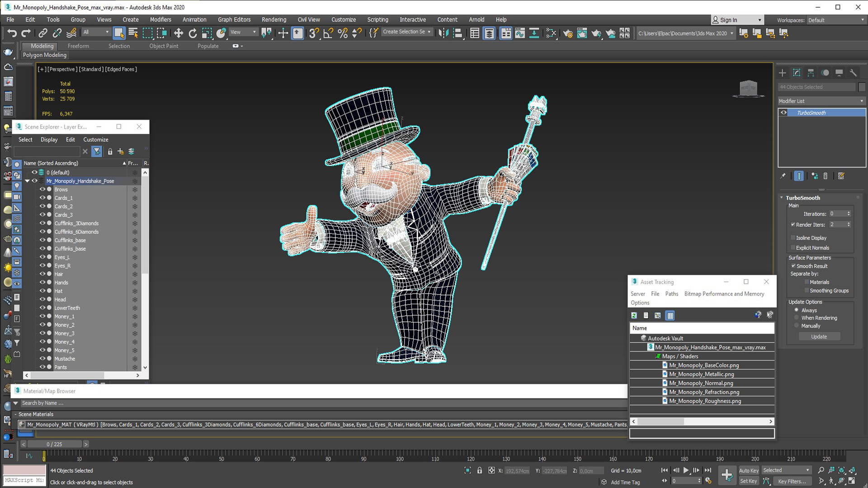
Task: Open the Key Filters button
Action: (792, 481)
